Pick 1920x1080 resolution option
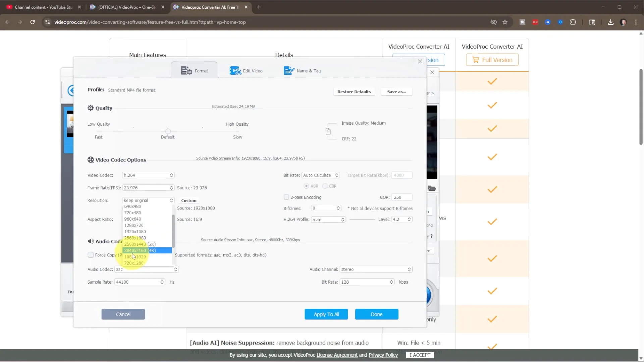Screen dimensions: 644x362 pyautogui.click(x=147, y=232)
